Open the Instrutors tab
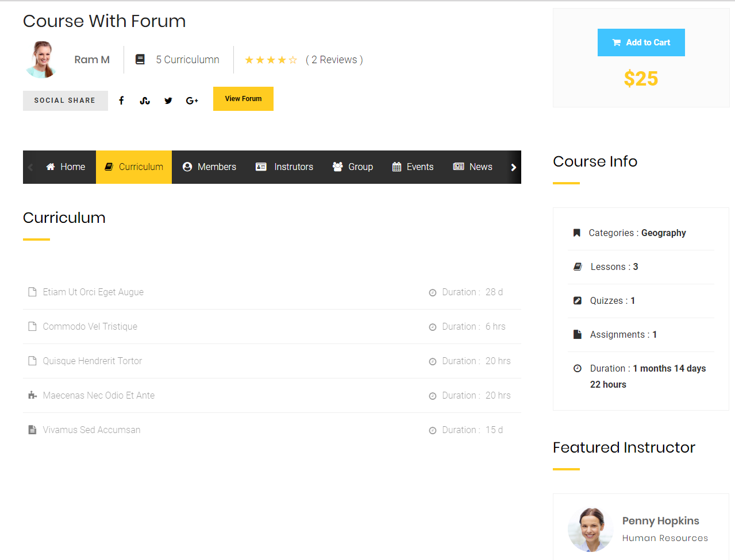This screenshot has height=560, width=735. click(x=284, y=167)
